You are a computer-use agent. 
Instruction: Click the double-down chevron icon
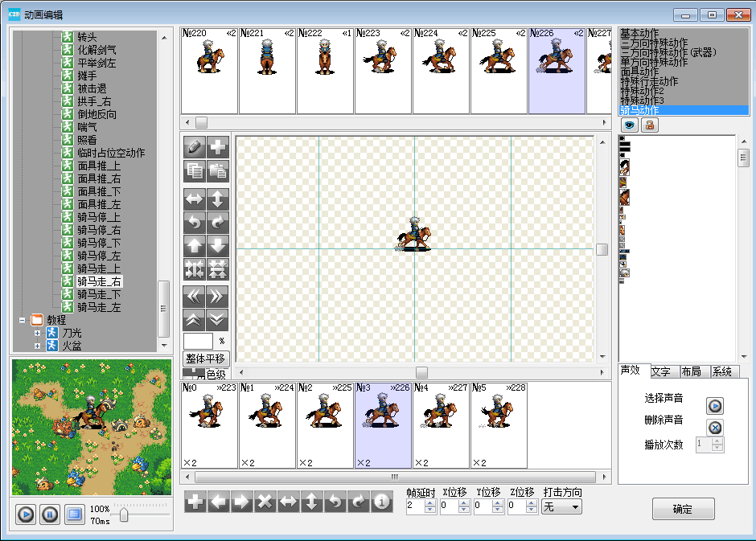click(218, 319)
